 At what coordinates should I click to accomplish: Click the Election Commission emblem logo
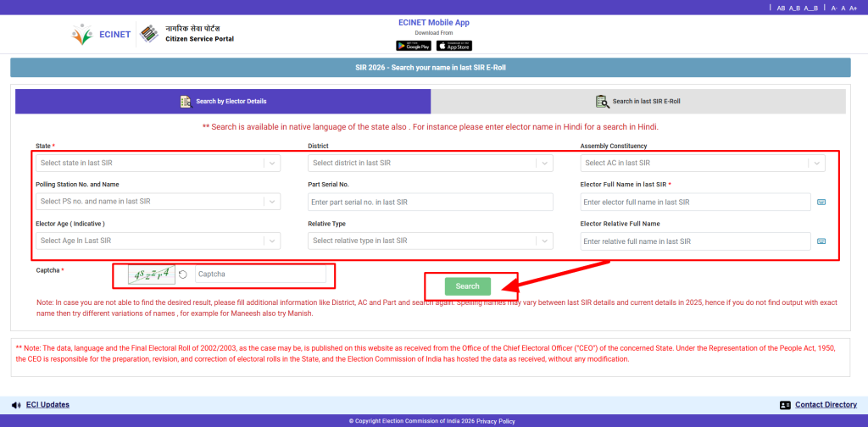click(x=149, y=34)
